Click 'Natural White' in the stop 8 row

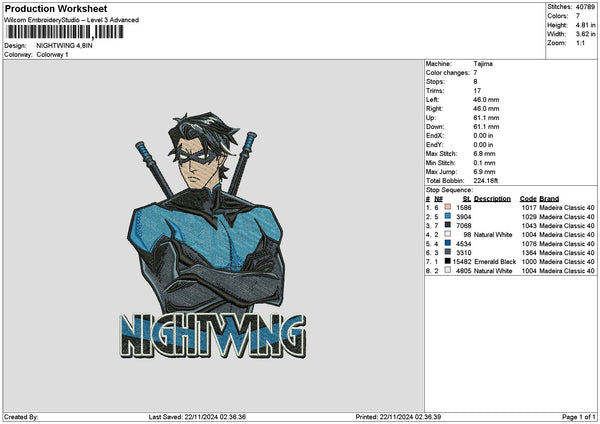pyautogui.click(x=493, y=271)
